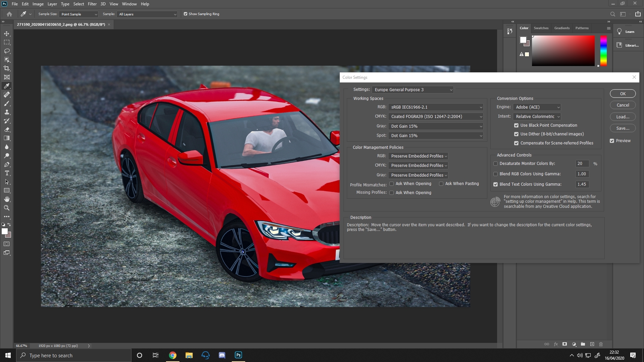Click the Load... button
Screen dimensions: 644x362
click(623, 117)
